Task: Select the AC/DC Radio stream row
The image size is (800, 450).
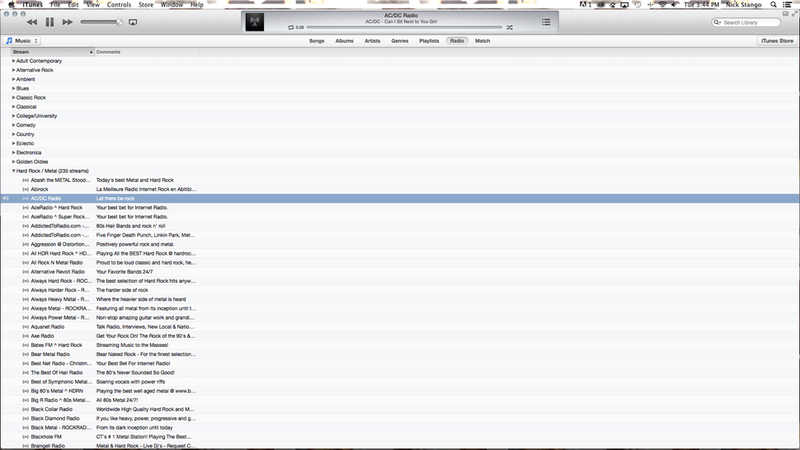Action: (400, 198)
